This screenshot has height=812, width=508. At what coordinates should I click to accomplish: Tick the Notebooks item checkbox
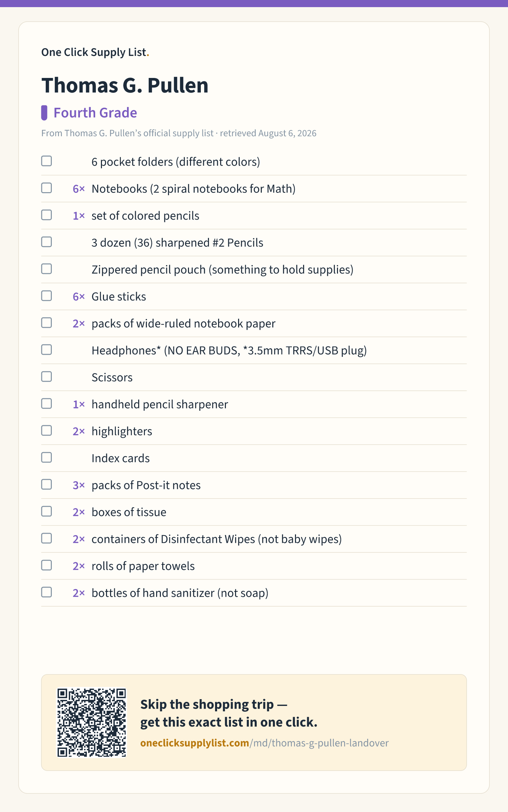pyautogui.click(x=46, y=188)
